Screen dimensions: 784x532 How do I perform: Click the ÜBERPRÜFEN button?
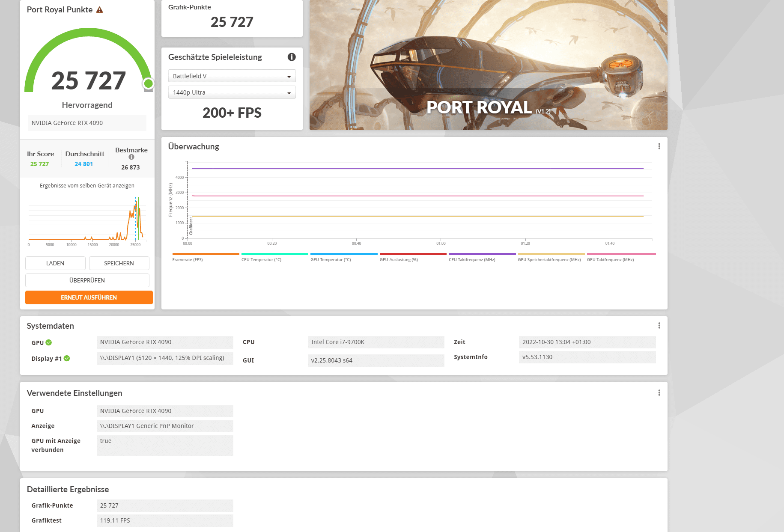point(87,280)
